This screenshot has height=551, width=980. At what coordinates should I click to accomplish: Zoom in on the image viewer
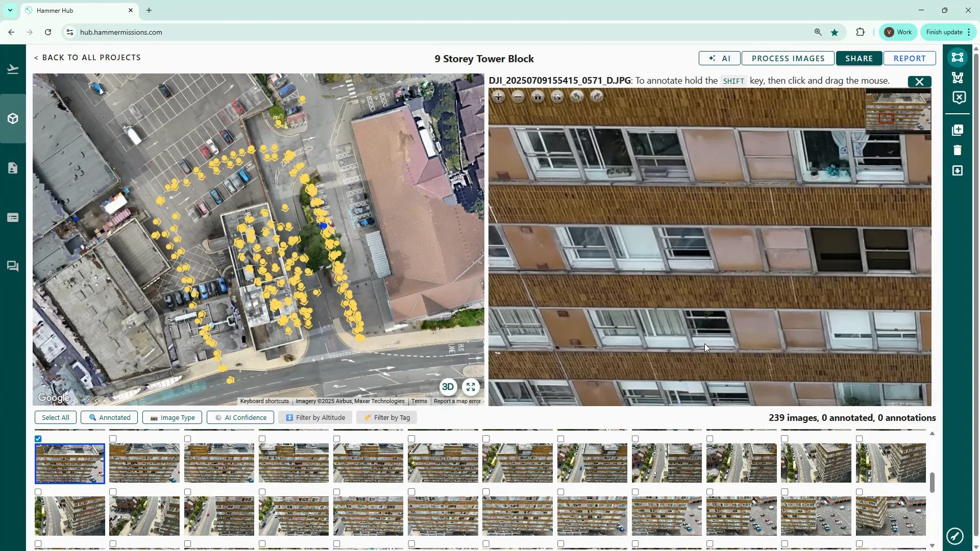click(x=498, y=96)
